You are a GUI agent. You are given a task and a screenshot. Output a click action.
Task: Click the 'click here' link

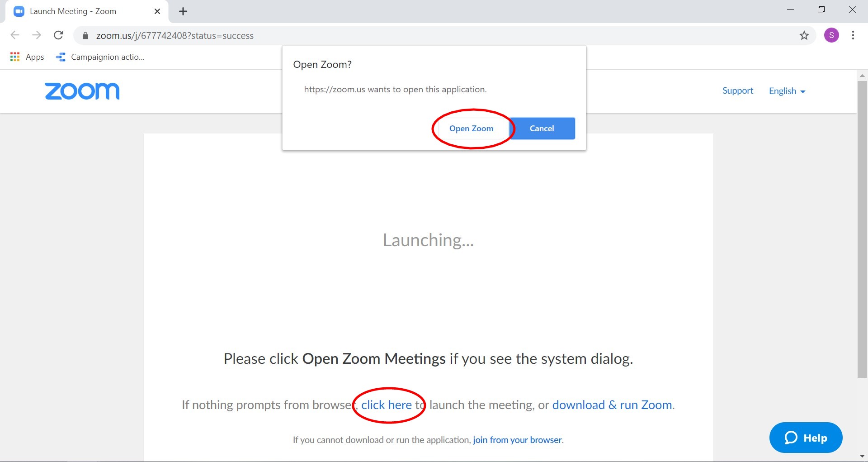[387, 405]
